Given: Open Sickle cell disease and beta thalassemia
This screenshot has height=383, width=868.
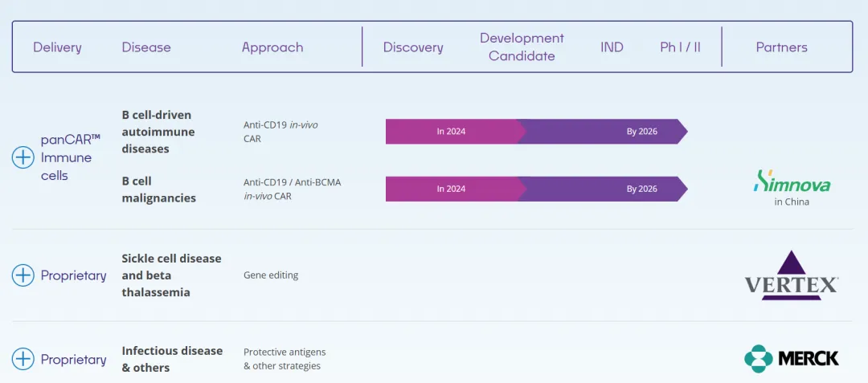Looking at the screenshot, I should [171, 275].
